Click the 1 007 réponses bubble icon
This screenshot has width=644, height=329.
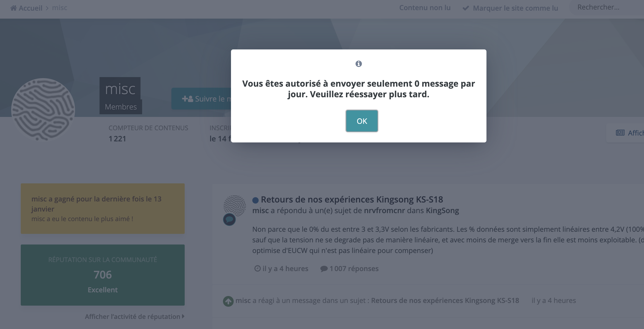324,269
